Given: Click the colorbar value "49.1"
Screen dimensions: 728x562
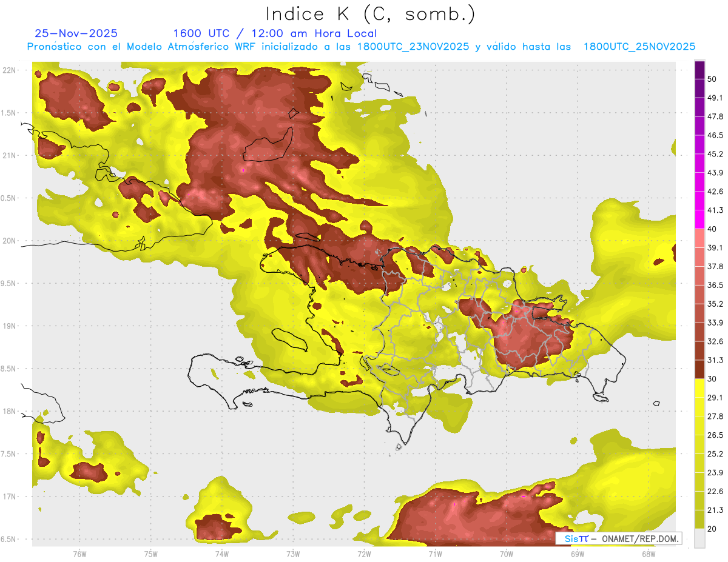Looking at the screenshot, I should [x=715, y=98].
